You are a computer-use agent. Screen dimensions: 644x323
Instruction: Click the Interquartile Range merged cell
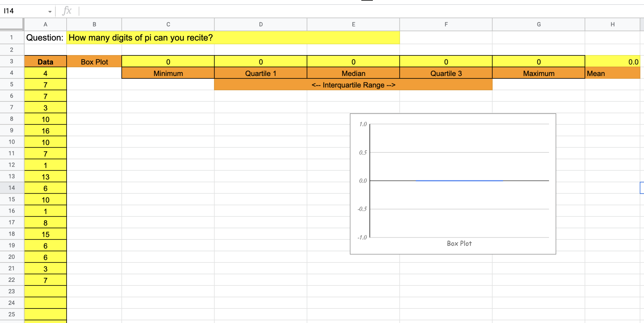click(x=353, y=85)
